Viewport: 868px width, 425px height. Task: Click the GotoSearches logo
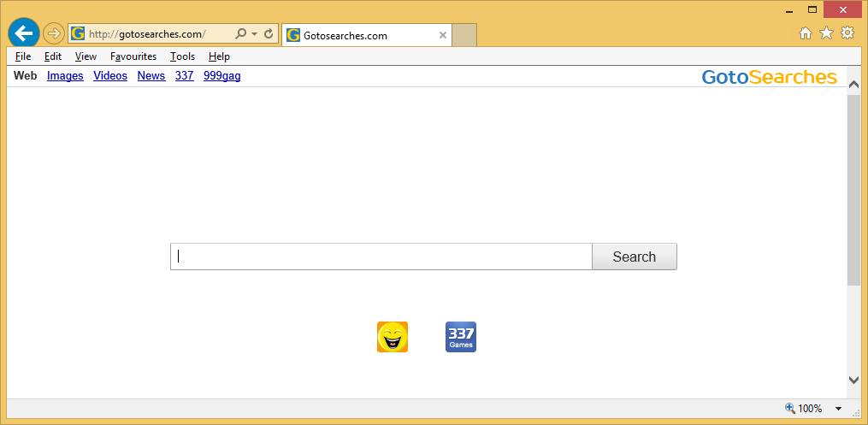pos(770,77)
